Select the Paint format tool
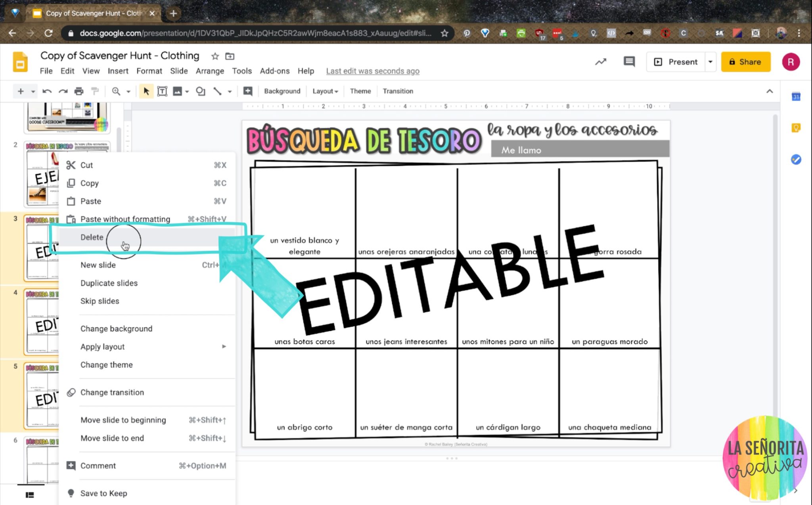This screenshot has width=812, height=505. click(x=95, y=91)
